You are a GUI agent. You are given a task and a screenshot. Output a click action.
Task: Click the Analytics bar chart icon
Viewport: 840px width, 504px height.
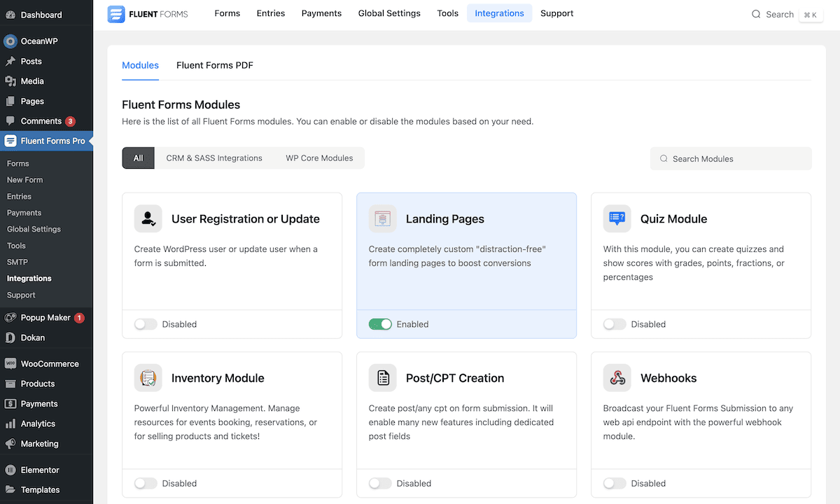click(10, 423)
